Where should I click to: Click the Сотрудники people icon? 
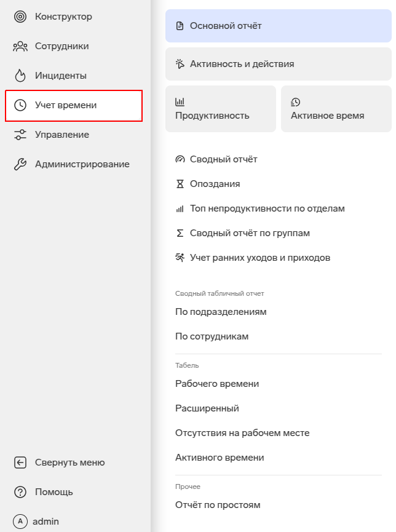tap(20, 46)
